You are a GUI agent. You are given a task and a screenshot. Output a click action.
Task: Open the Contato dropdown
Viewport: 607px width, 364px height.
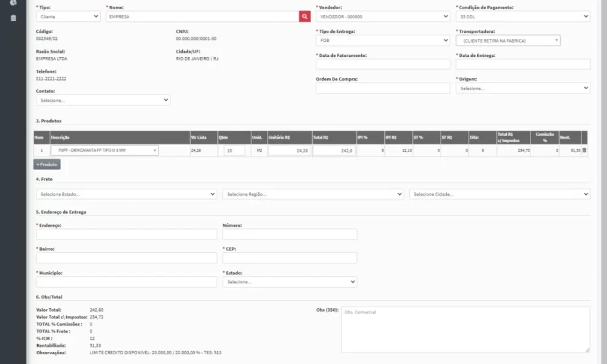pyautogui.click(x=103, y=100)
